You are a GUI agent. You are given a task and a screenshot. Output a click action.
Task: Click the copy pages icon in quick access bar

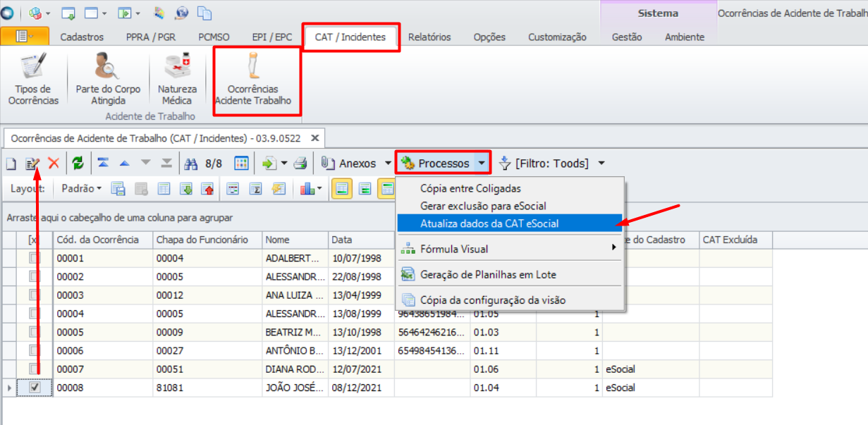(204, 13)
